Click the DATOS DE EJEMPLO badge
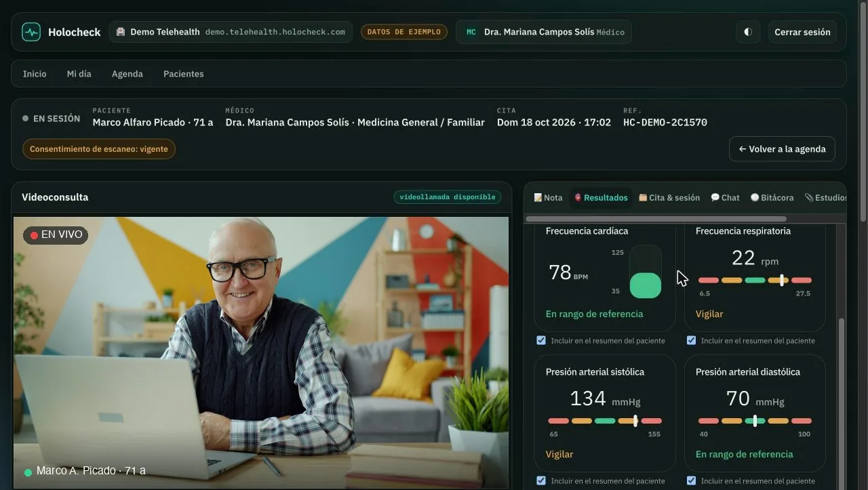The height and width of the screenshot is (490, 868). [404, 32]
